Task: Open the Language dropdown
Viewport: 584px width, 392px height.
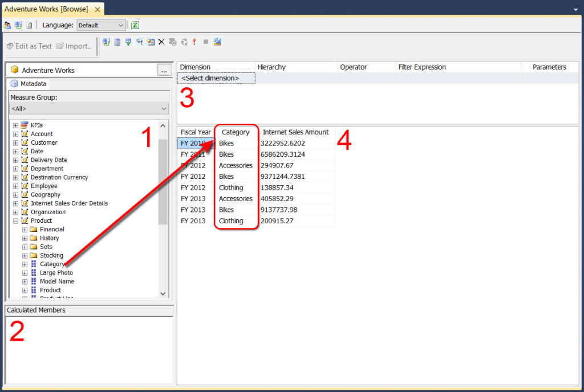Action: [x=101, y=25]
